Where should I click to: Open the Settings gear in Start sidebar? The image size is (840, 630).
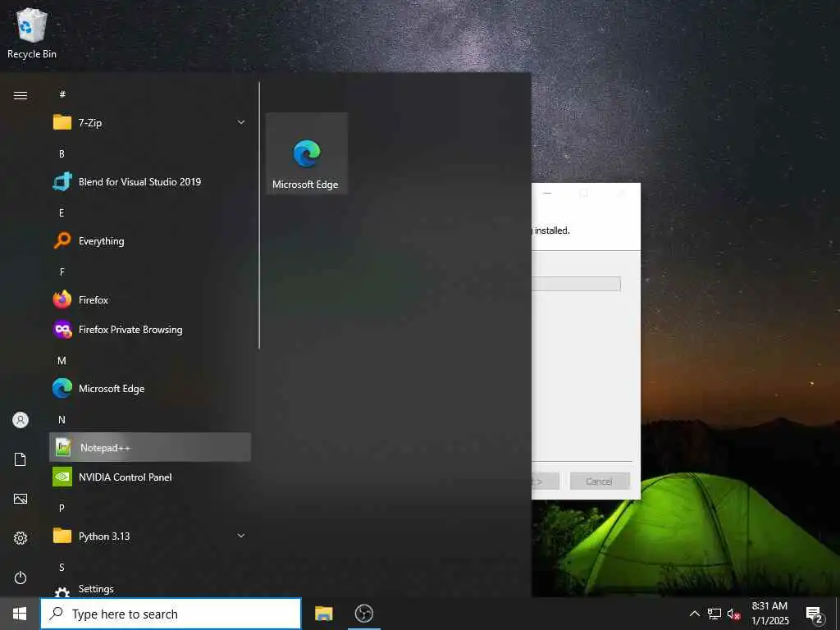(21, 538)
